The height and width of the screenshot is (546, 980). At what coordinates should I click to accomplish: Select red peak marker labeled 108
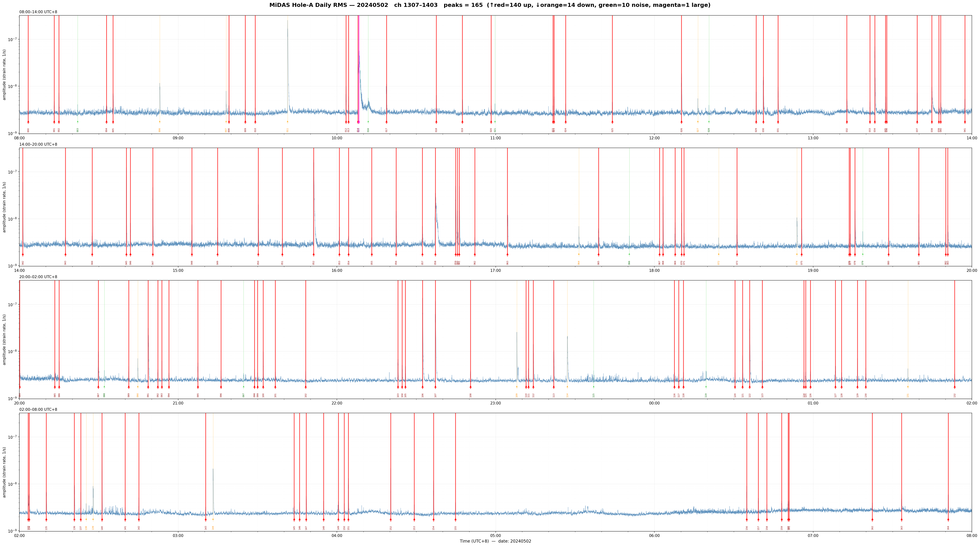[x=471, y=387]
